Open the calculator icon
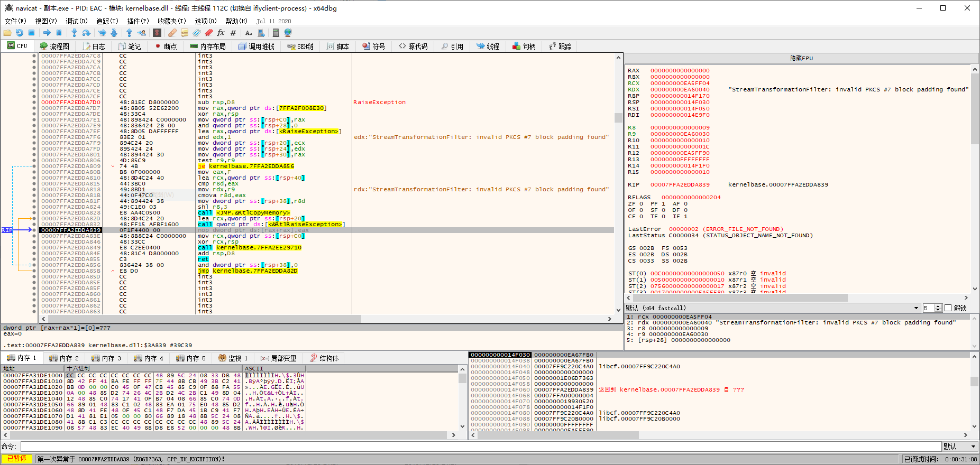The image size is (980, 465). [276, 33]
